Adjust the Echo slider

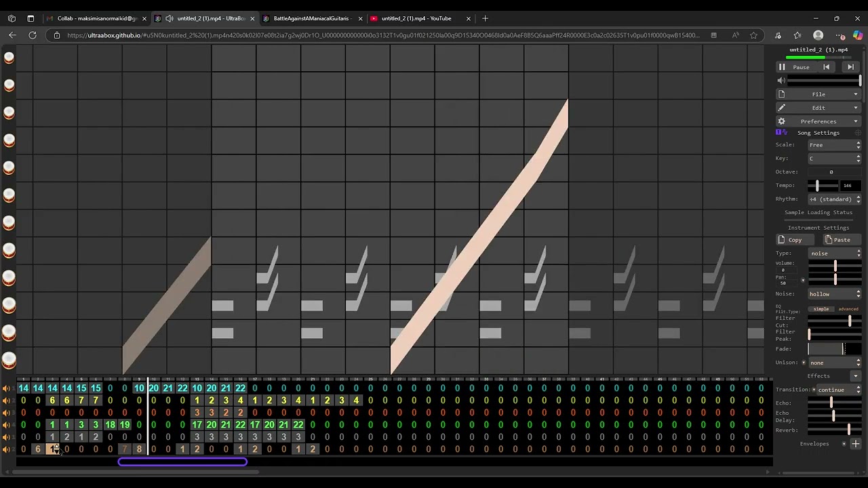(835, 403)
